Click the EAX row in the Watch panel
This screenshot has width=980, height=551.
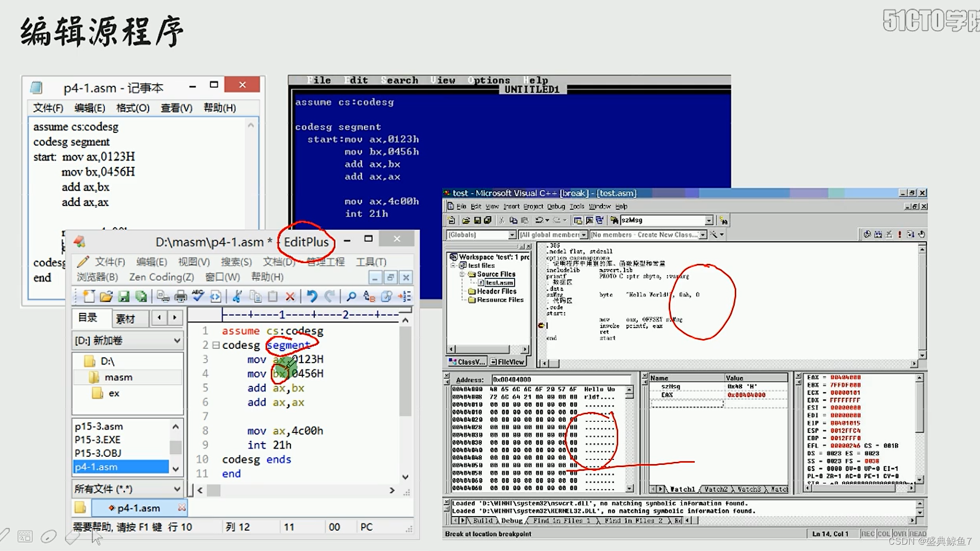[x=718, y=395]
